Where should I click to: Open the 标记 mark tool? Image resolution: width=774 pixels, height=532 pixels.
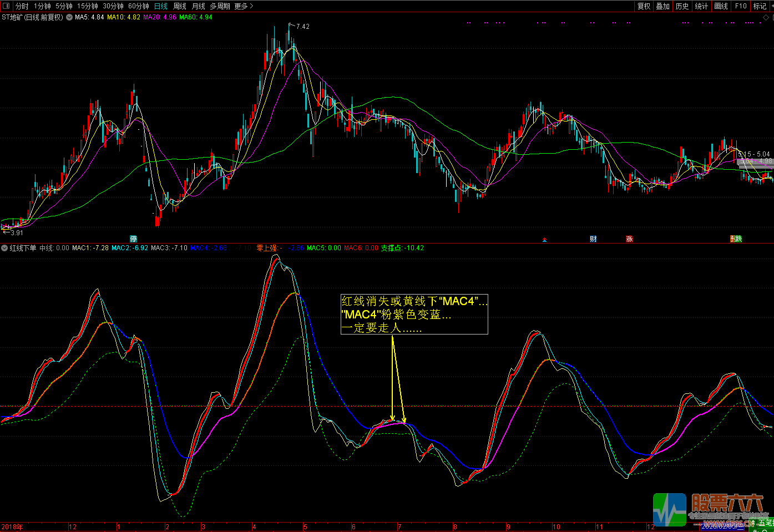[x=760, y=6]
